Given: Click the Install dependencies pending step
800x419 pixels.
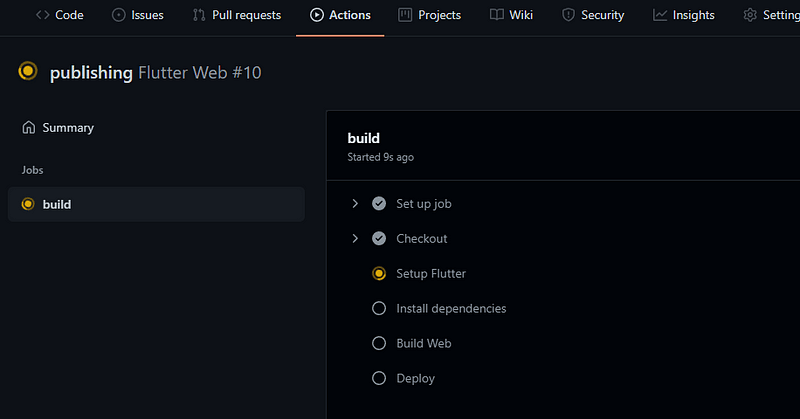Looking at the screenshot, I should click(x=451, y=308).
